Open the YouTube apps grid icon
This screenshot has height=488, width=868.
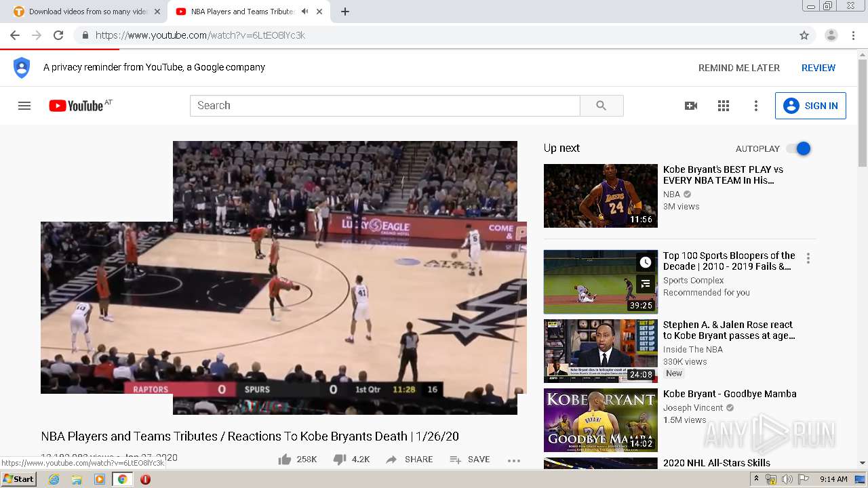pyautogui.click(x=724, y=106)
